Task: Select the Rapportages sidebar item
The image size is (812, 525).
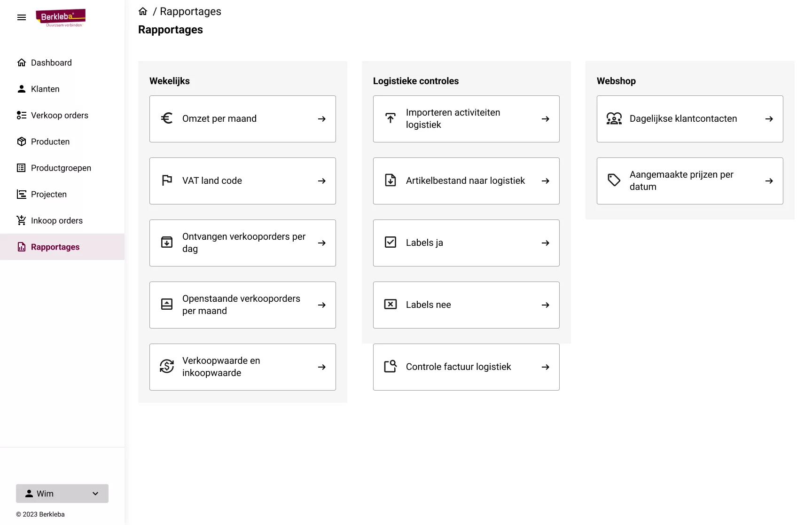Action: click(x=62, y=247)
